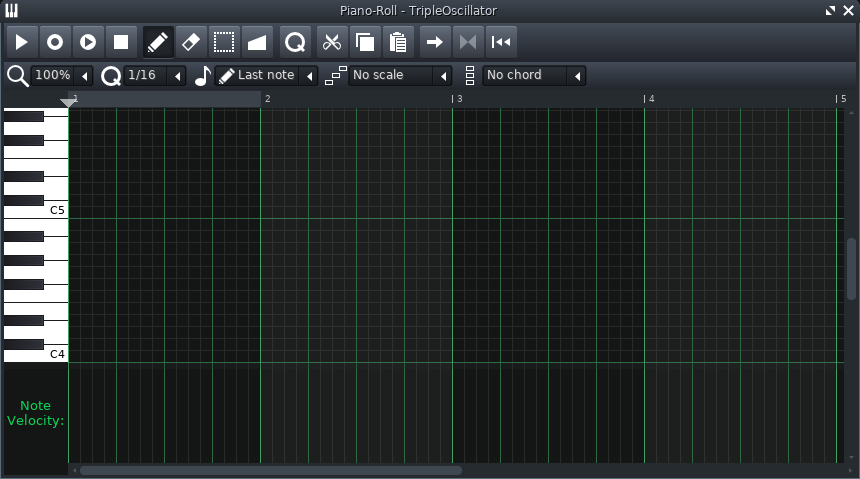Screen dimensions: 860x479
Task: Stop playback with the Stop button
Action: tap(121, 42)
